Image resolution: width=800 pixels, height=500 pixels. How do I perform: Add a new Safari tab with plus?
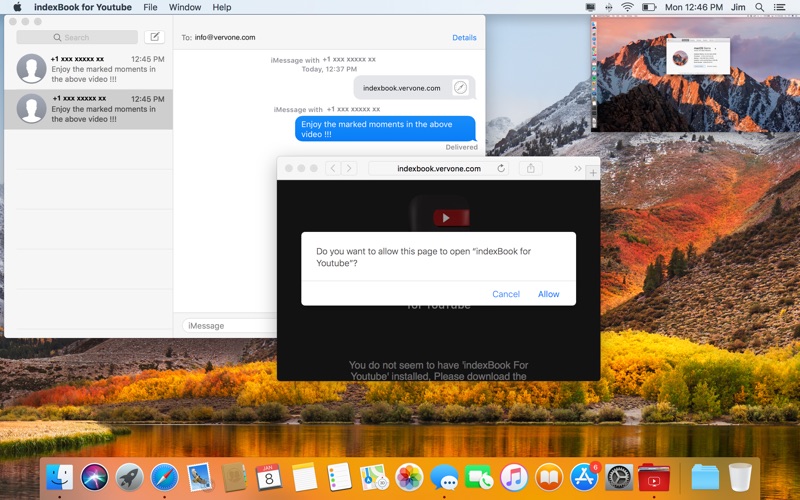pos(593,173)
